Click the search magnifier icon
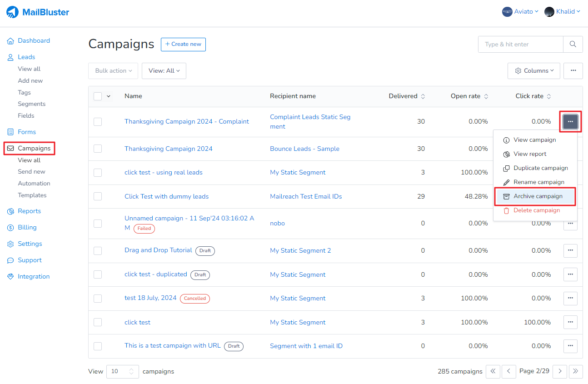The width and height of the screenshot is (588, 384). 573,44
